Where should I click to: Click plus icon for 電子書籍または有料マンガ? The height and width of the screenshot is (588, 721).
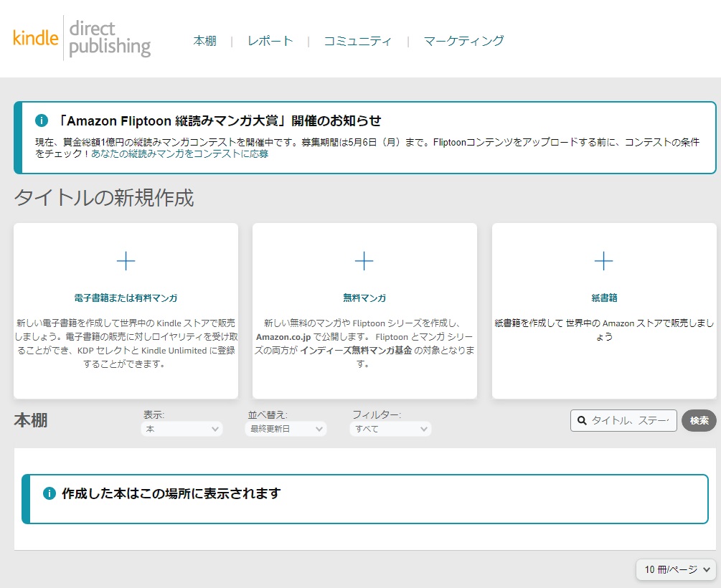[x=126, y=261]
